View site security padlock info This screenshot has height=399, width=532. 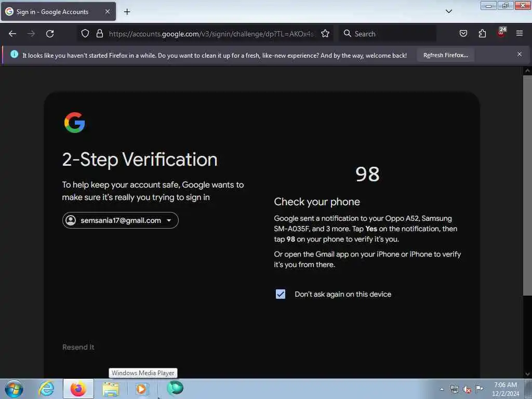[x=99, y=34]
